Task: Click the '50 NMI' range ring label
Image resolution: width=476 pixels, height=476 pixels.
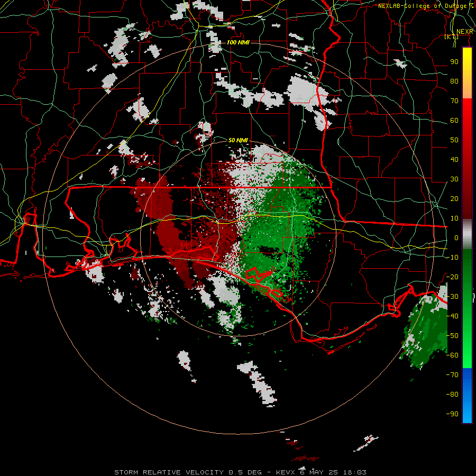Action: [x=238, y=140]
